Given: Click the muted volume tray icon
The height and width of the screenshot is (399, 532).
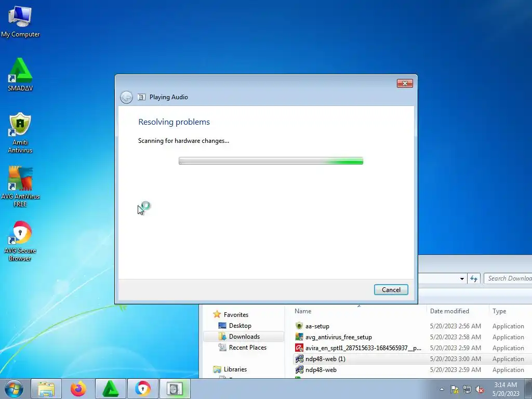Looking at the screenshot, I should coord(480,389).
